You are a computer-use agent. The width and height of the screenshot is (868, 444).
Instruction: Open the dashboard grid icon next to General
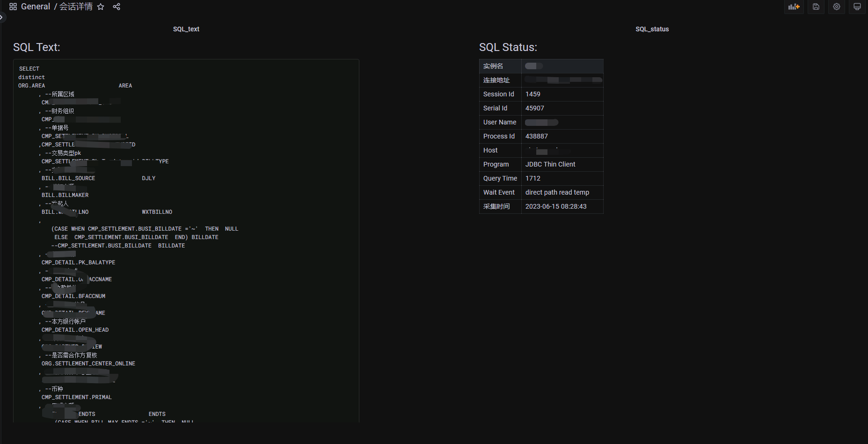tap(13, 7)
